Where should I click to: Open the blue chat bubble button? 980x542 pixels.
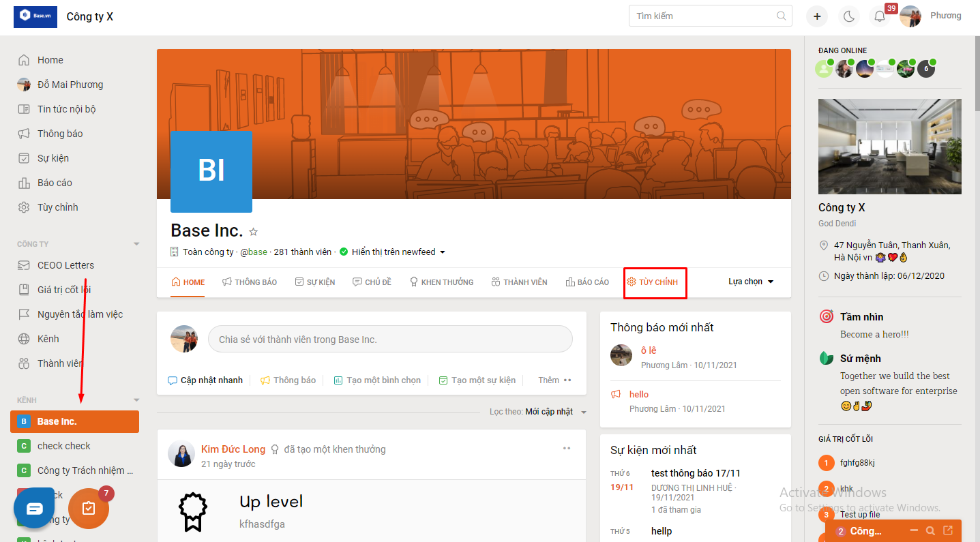click(34, 509)
